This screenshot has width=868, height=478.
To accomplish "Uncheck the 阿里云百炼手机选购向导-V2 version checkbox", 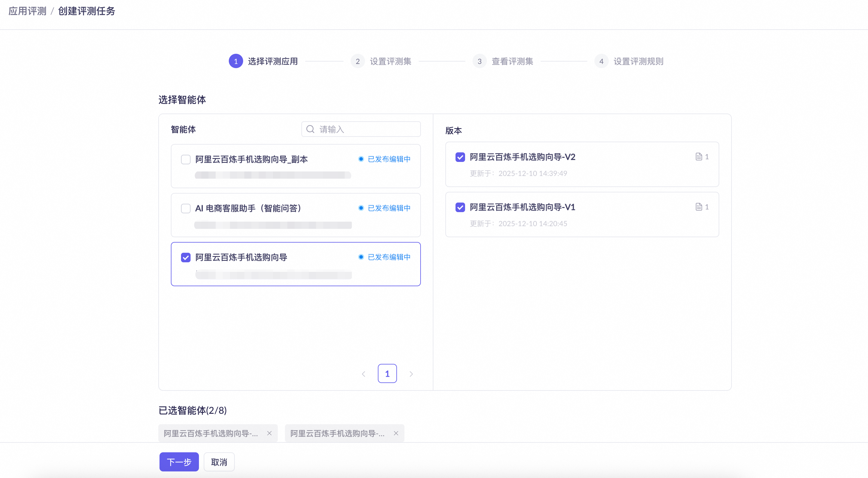I will point(460,157).
